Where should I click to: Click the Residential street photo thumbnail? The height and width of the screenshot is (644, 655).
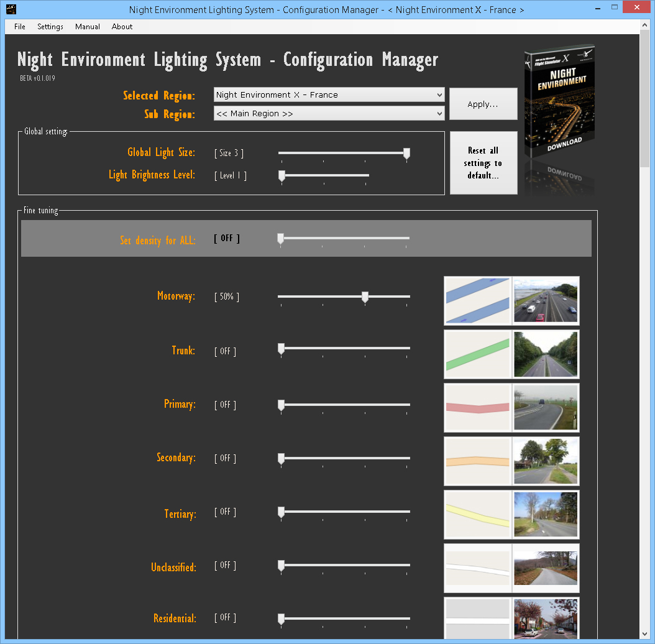[546, 618]
